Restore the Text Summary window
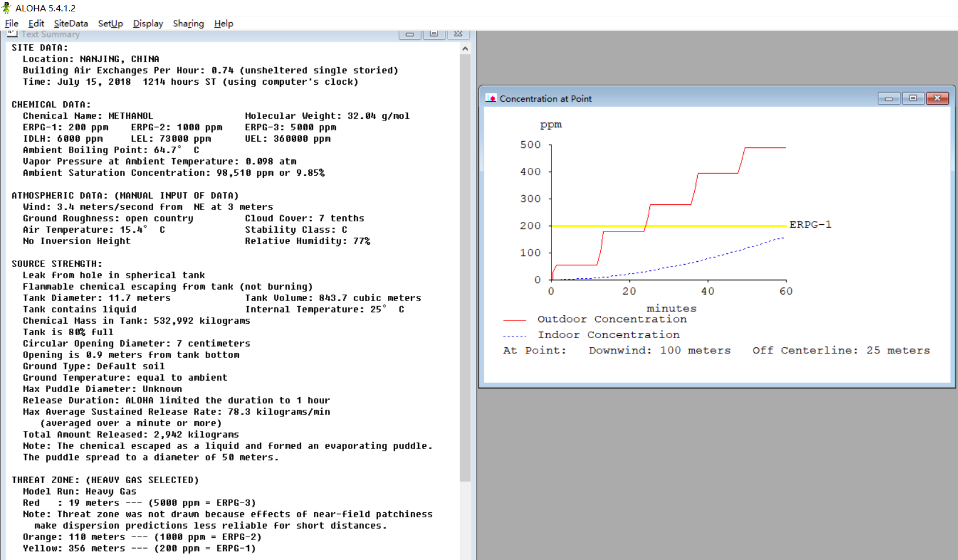Viewport: 958px width, 560px height. click(433, 34)
